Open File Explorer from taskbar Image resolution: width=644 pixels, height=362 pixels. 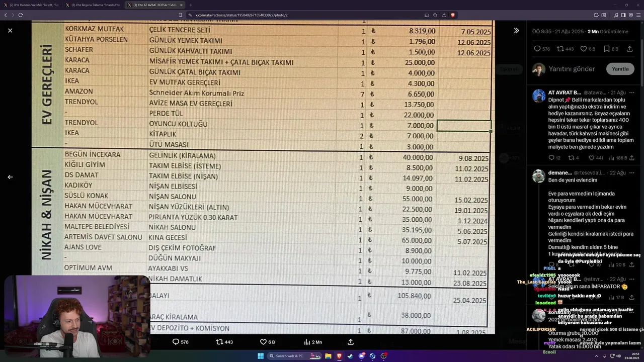tap(328, 356)
